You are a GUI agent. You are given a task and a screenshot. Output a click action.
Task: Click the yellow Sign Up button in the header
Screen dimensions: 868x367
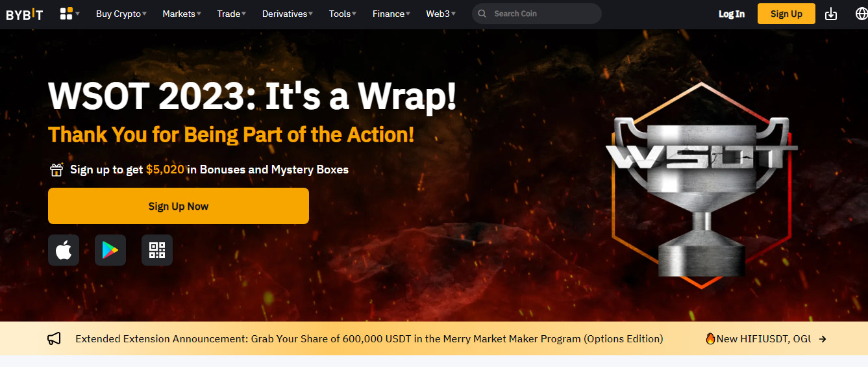786,14
